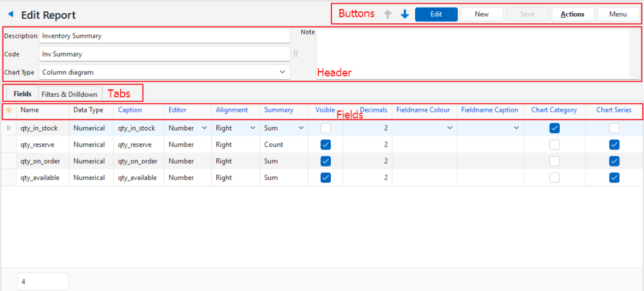Toggle Chart Category checkbox for qty_on_order
Viewport: 644px width, 291px height.
click(x=555, y=161)
